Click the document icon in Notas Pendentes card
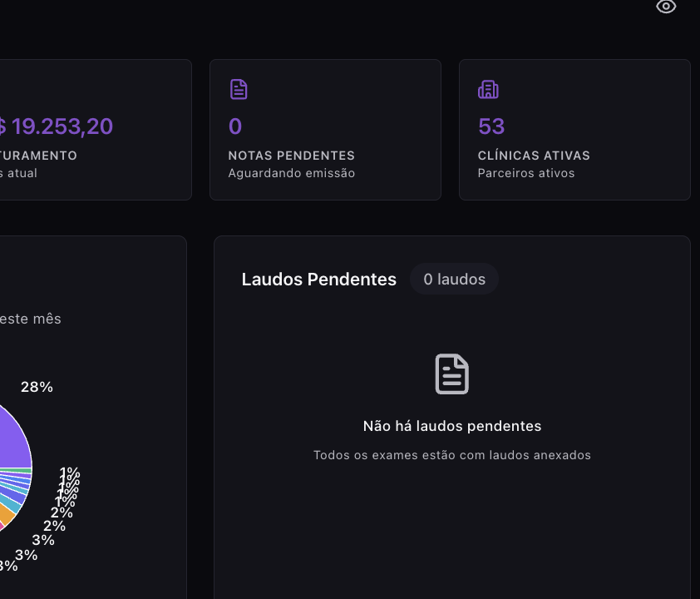The width and height of the screenshot is (700, 599). (239, 89)
